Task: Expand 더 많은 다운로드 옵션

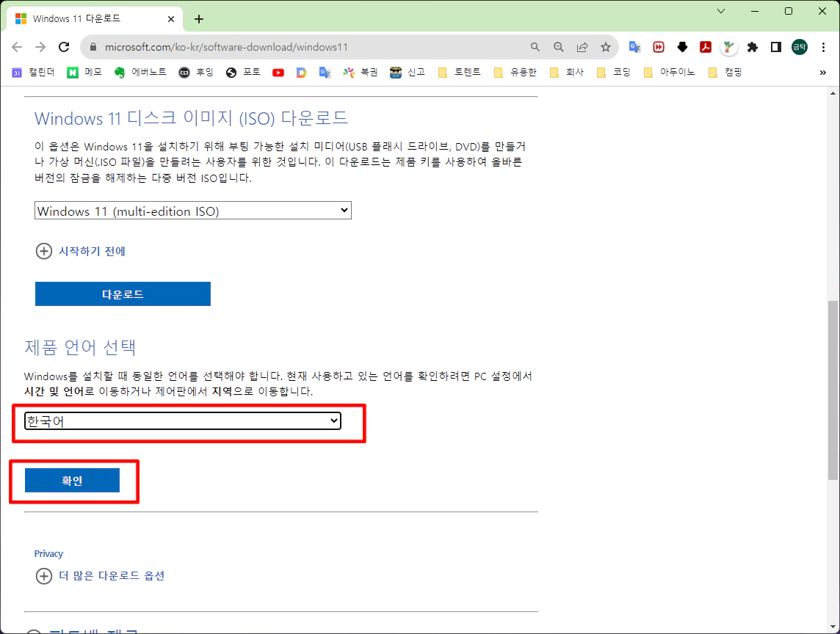Action: click(x=100, y=575)
